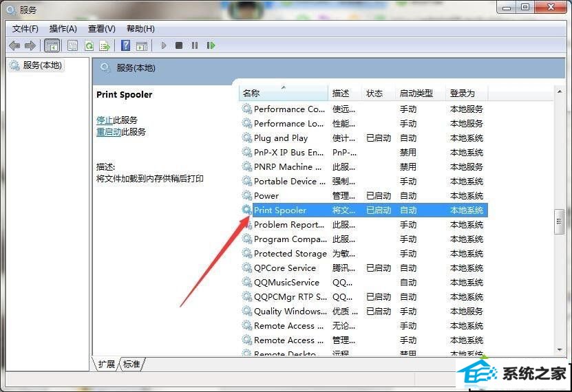Click the Restart service toolbar icon

(x=211, y=45)
